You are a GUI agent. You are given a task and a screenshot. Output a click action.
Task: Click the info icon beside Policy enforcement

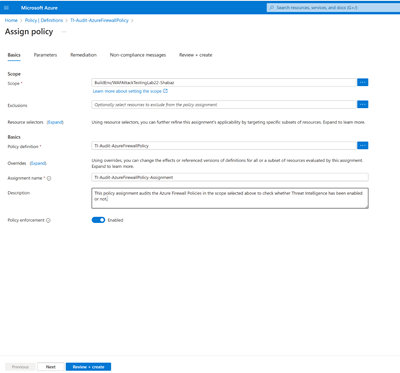[48, 220]
